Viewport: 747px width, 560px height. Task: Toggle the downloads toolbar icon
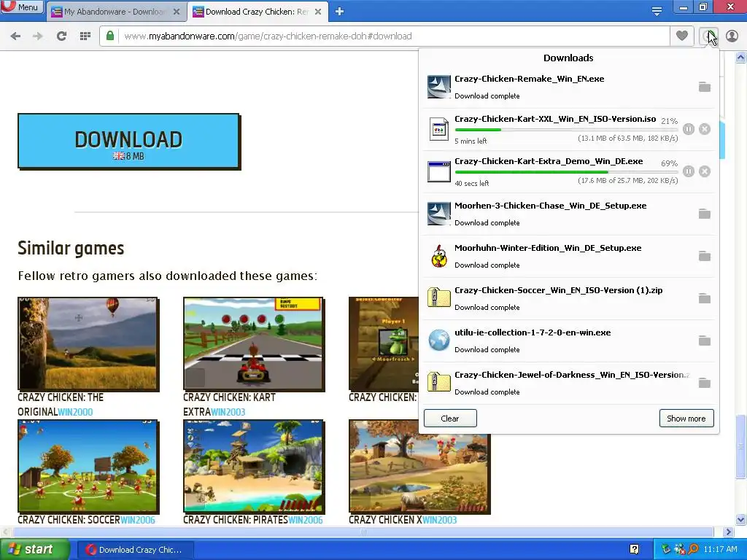pos(708,36)
